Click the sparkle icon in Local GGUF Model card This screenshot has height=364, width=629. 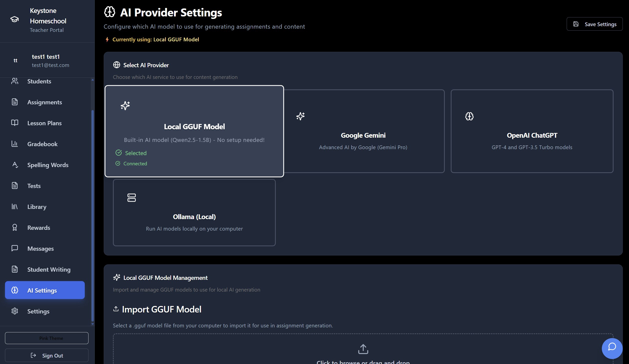point(125,106)
